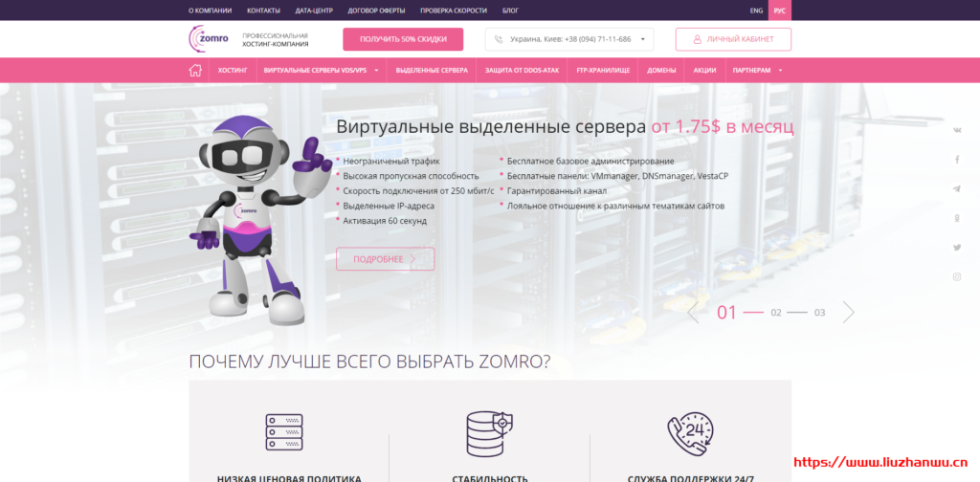Expand the Партнерам menu arrow

tap(780, 71)
